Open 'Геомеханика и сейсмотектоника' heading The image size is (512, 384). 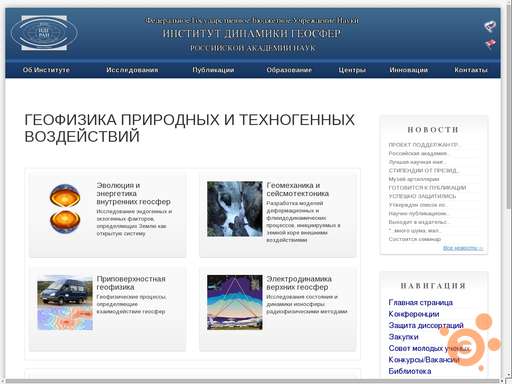coord(297,189)
